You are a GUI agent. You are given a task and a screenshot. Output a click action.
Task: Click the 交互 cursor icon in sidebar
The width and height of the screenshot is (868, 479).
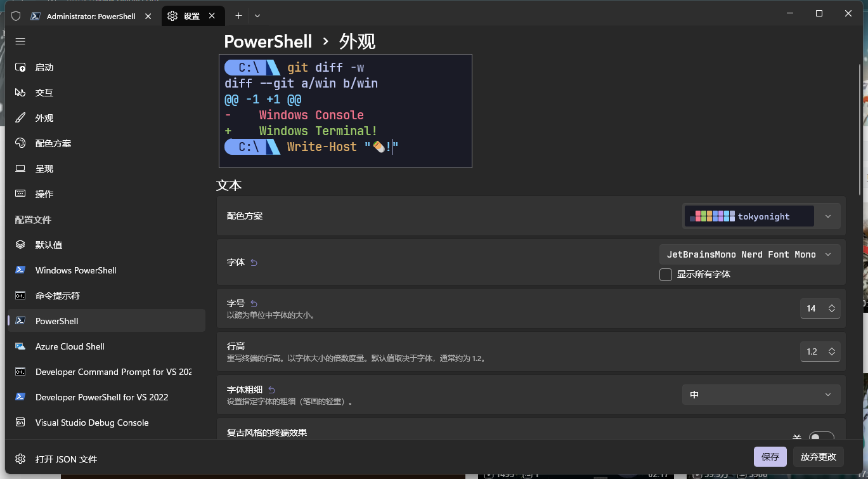pyautogui.click(x=20, y=93)
